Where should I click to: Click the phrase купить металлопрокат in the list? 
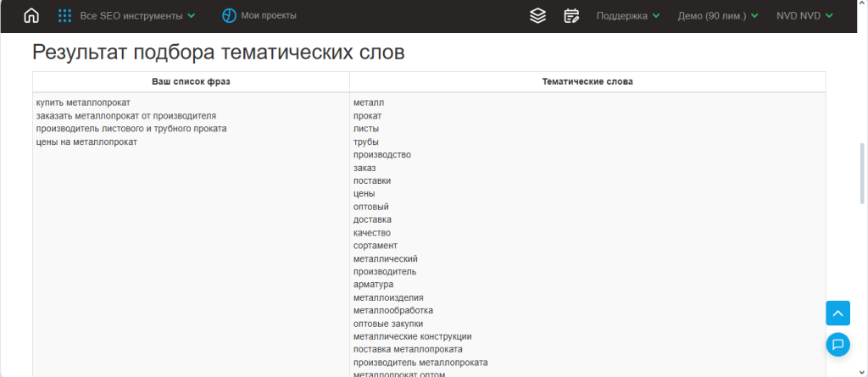coord(83,103)
